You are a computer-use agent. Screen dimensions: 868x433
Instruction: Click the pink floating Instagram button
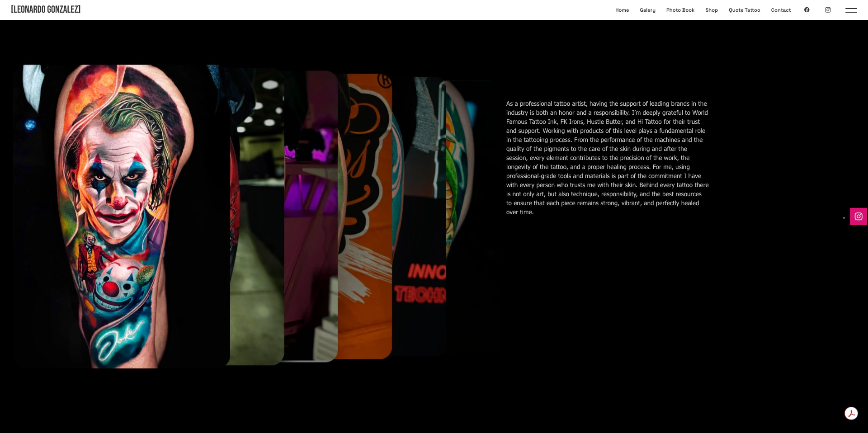click(x=859, y=216)
